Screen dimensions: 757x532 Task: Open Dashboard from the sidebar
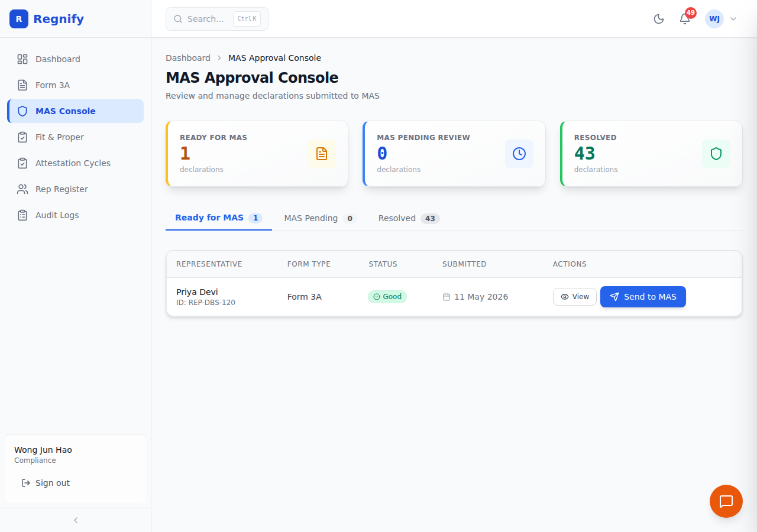(x=75, y=59)
